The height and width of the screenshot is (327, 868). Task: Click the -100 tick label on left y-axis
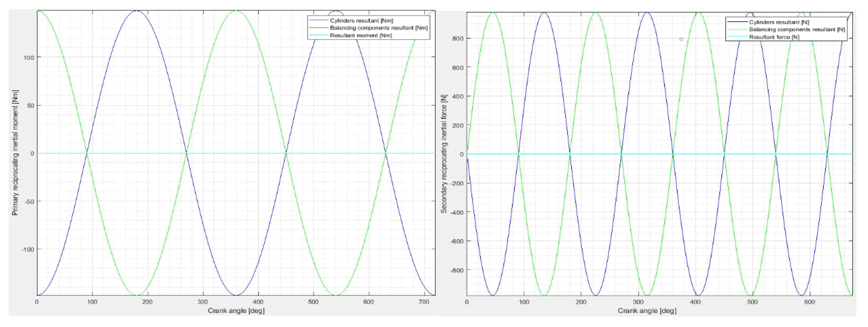coord(28,249)
